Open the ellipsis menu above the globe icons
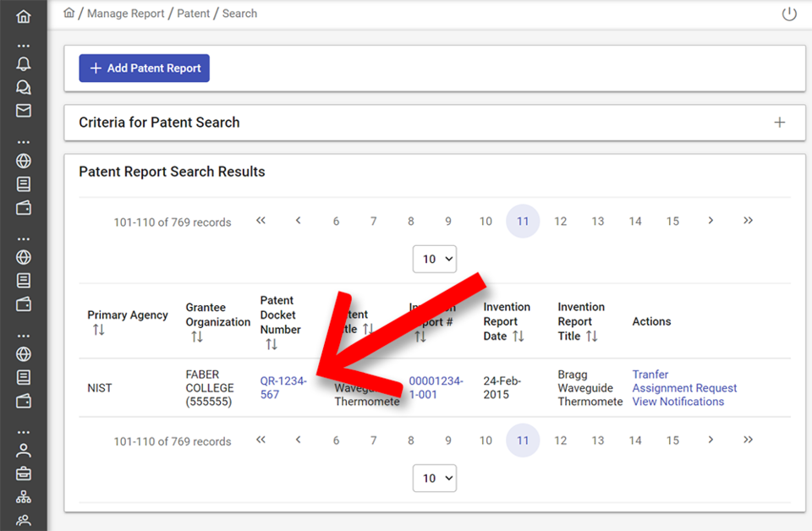This screenshot has height=531, width=812. 23,141
